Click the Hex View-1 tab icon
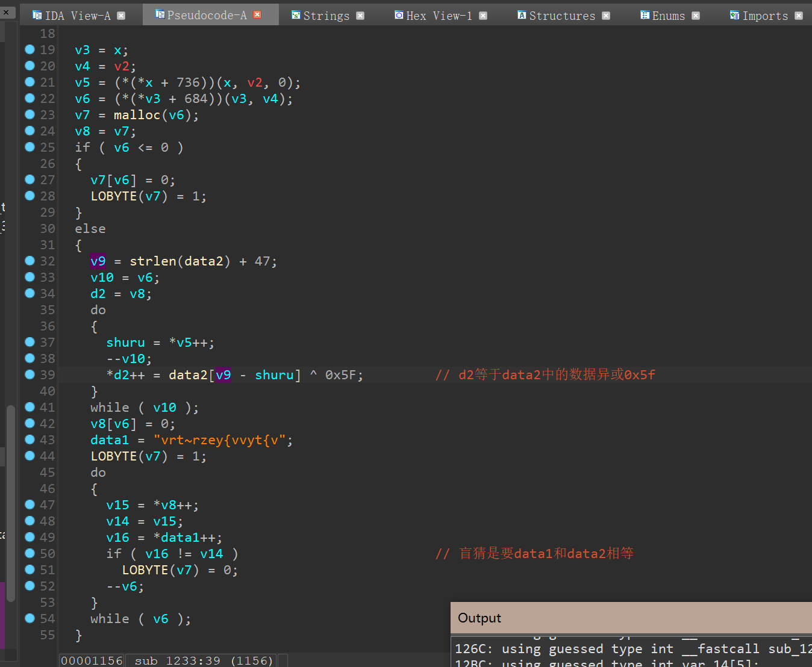 (x=399, y=15)
